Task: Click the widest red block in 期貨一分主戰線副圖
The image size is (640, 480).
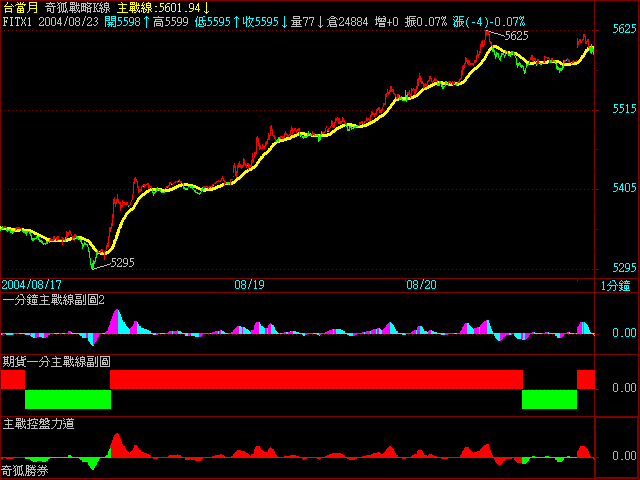Action: pyautogui.click(x=316, y=380)
